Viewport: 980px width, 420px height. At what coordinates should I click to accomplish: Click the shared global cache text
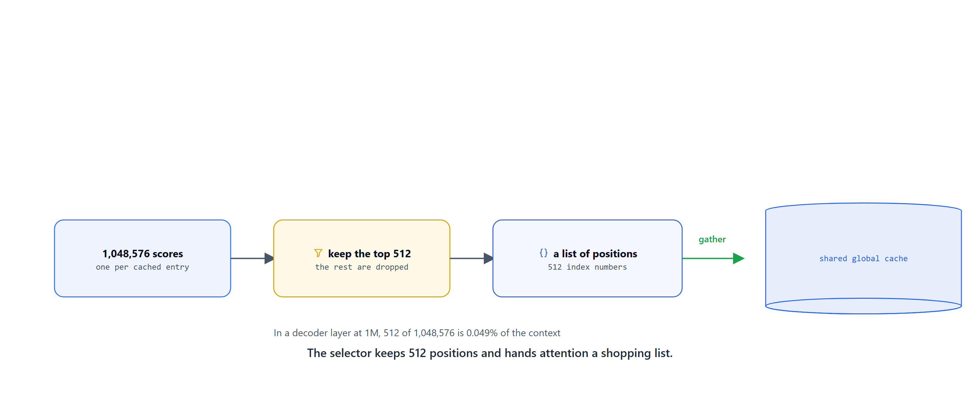click(863, 259)
